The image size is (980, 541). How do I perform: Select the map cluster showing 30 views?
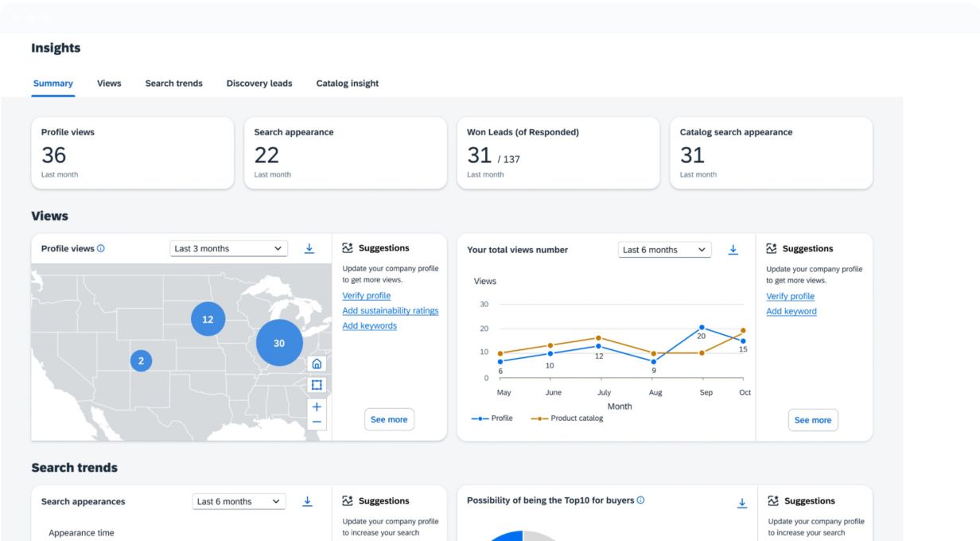click(279, 343)
